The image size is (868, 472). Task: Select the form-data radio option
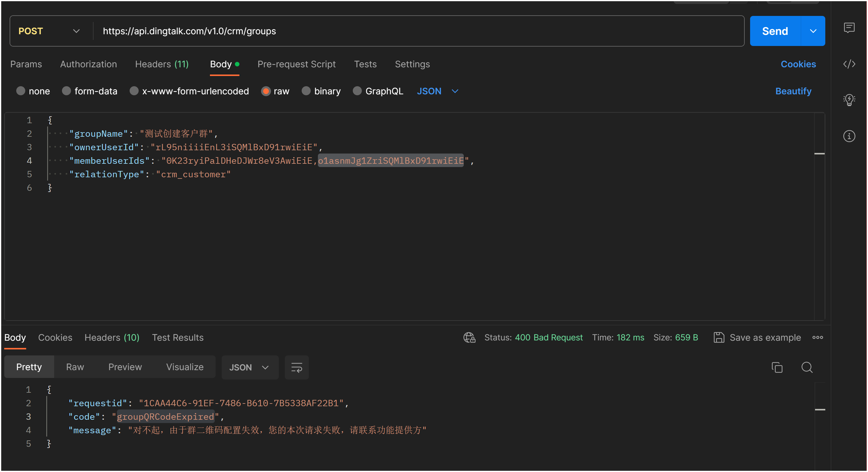click(66, 91)
